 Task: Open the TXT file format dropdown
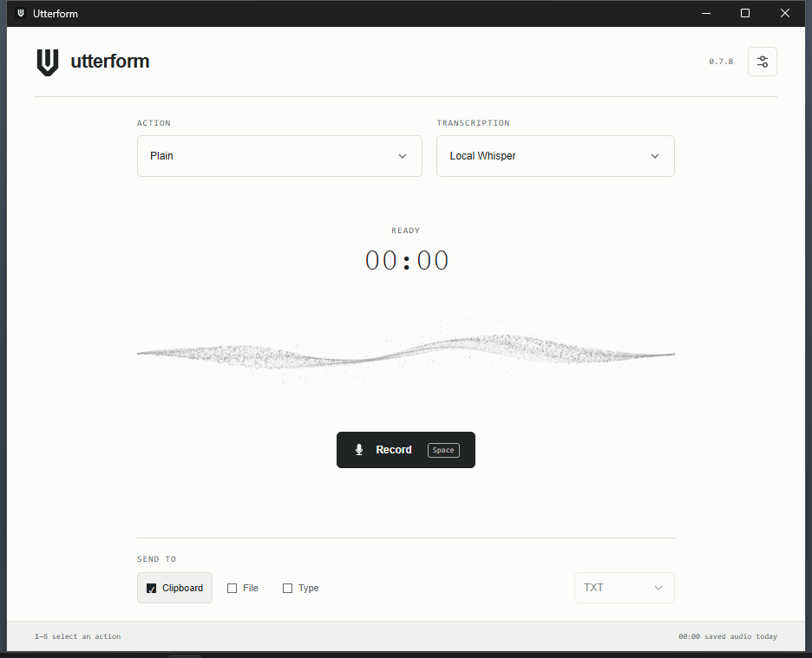coord(624,588)
